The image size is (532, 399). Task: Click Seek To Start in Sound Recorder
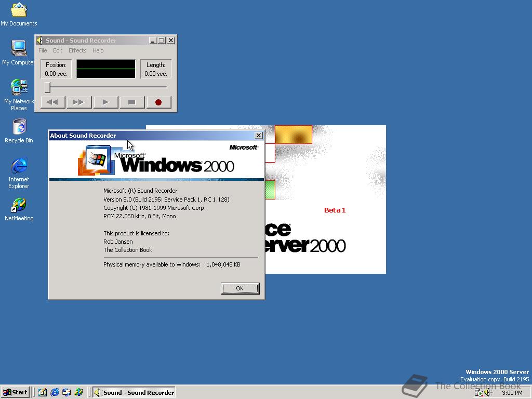tap(52, 102)
